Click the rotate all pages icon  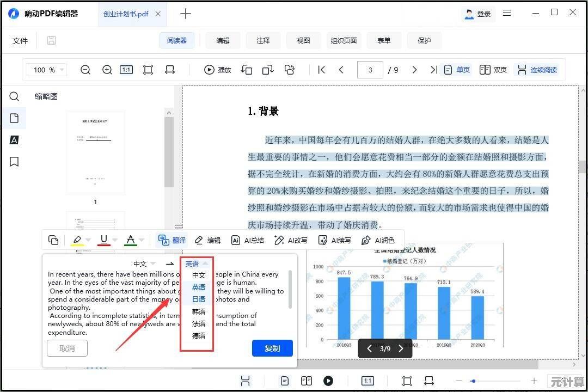(x=290, y=70)
